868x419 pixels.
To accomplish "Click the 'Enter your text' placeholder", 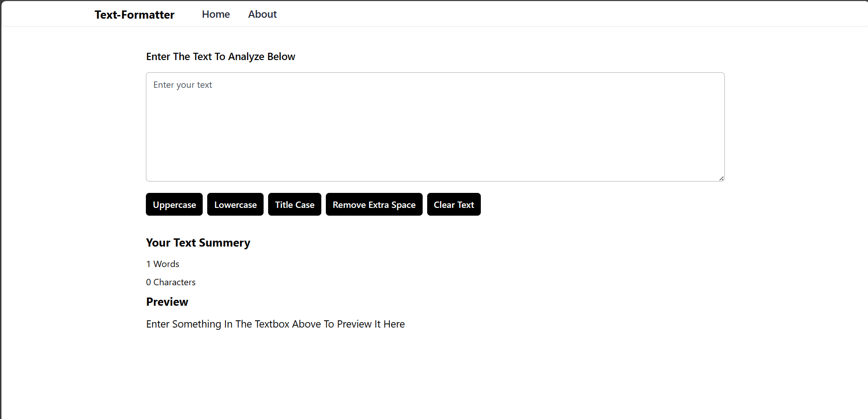I will point(183,85).
